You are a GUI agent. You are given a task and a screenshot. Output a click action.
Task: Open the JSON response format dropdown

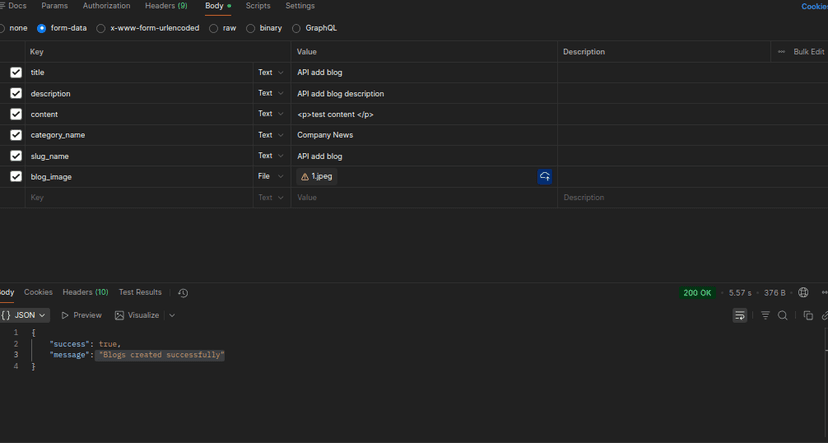click(x=25, y=315)
